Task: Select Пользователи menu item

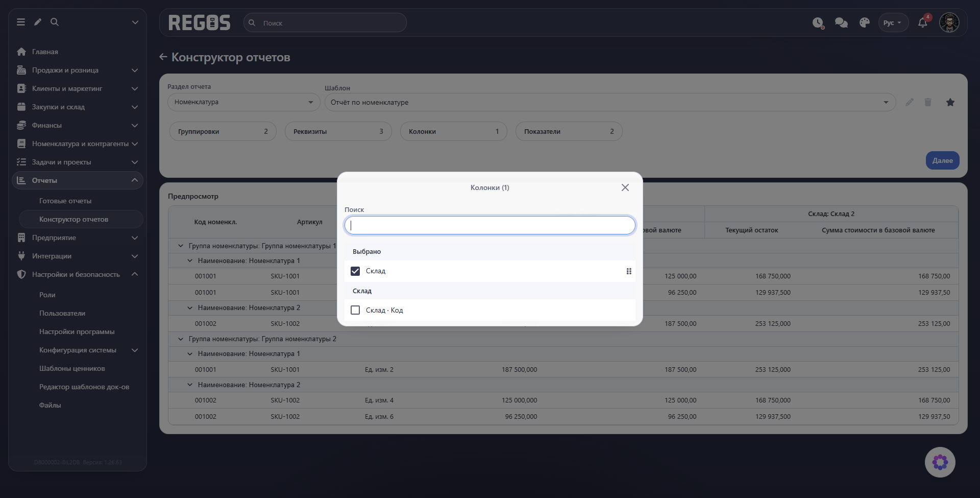Action: [62, 313]
